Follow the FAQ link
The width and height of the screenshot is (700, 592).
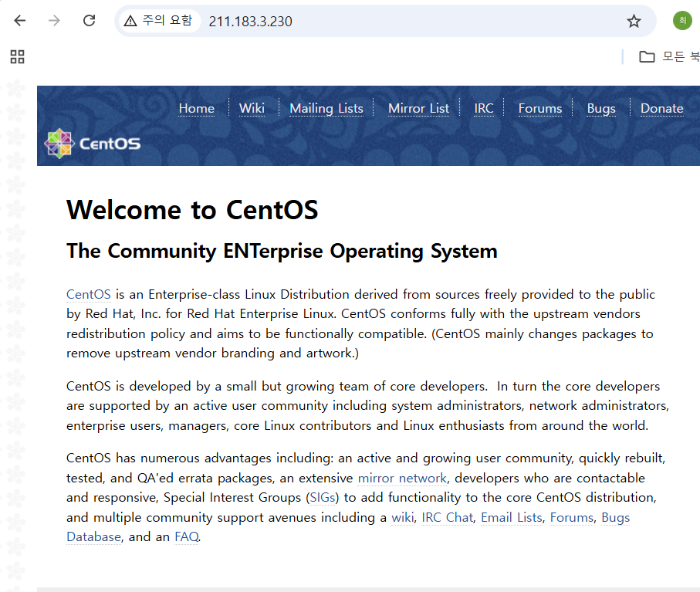tap(187, 536)
